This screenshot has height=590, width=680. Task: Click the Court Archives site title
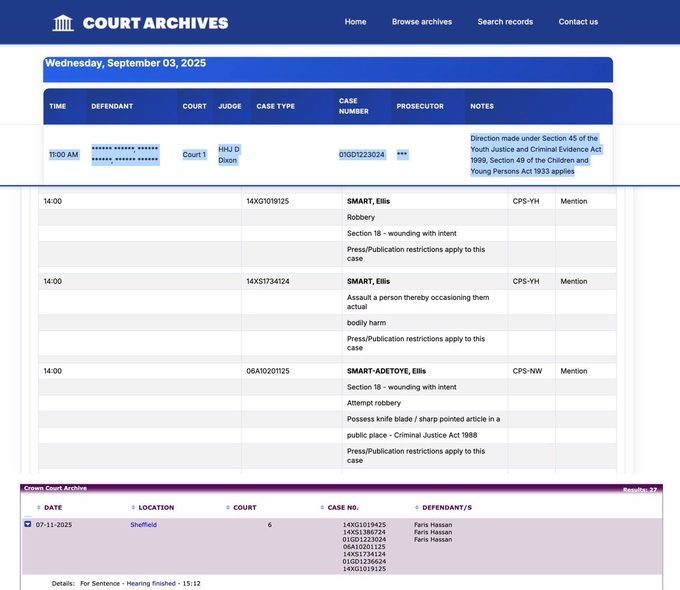click(155, 23)
